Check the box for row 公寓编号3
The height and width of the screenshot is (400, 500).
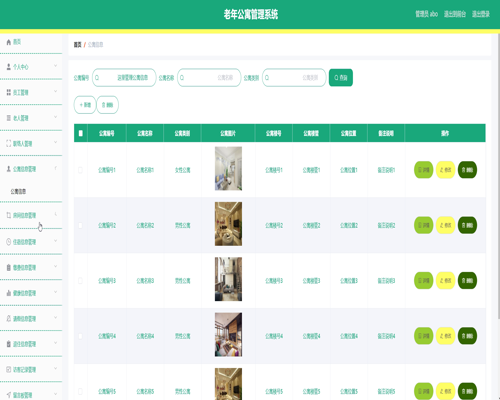[x=80, y=281]
